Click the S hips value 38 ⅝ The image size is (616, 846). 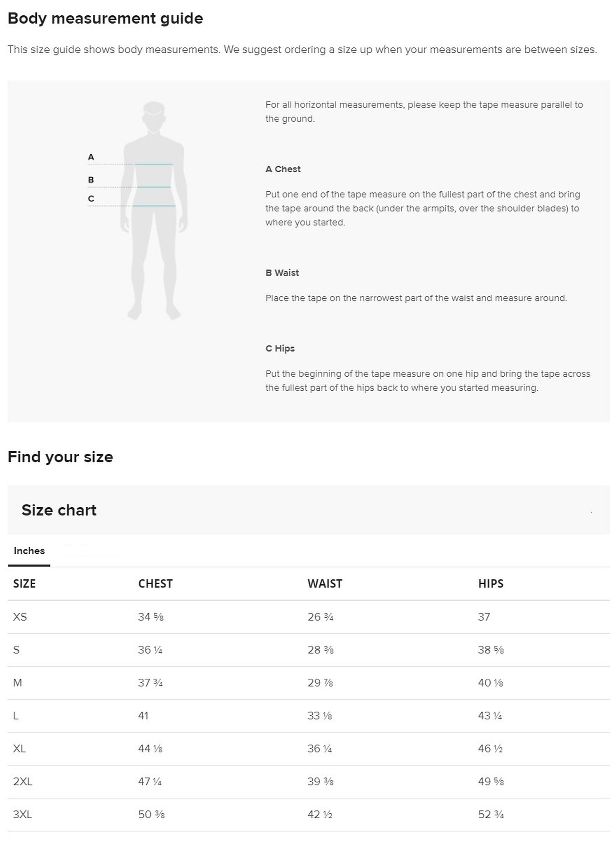pos(491,650)
